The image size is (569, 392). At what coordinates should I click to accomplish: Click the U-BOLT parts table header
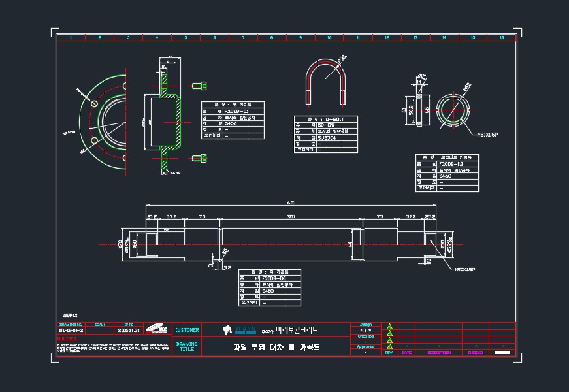pos(326,119)
